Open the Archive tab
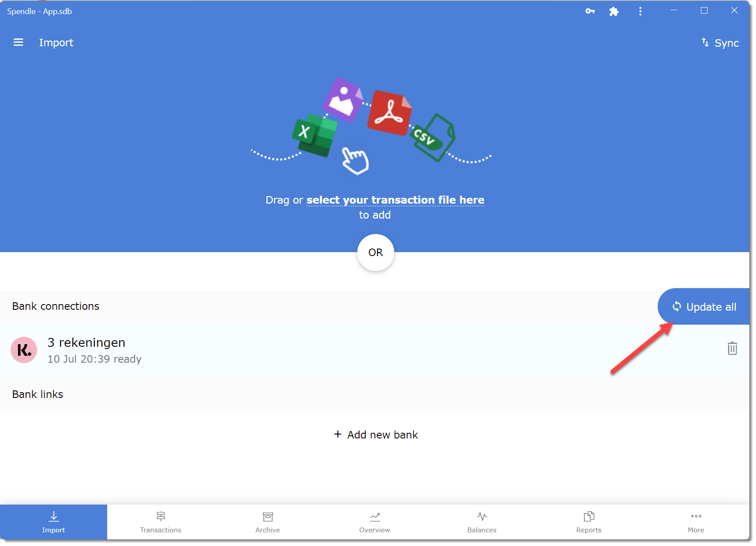The image size is (756, 546). [268, 522]
